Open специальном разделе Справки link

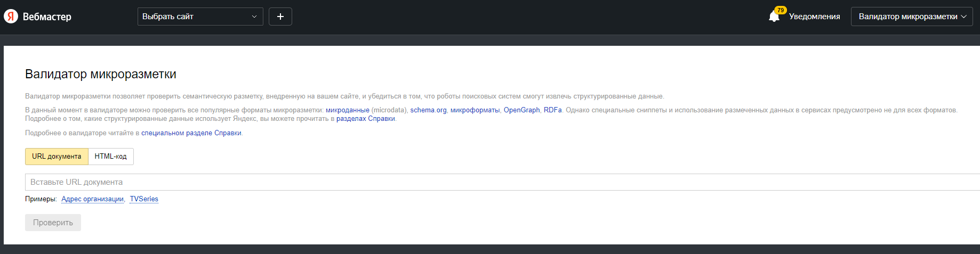tap(191, 133)
